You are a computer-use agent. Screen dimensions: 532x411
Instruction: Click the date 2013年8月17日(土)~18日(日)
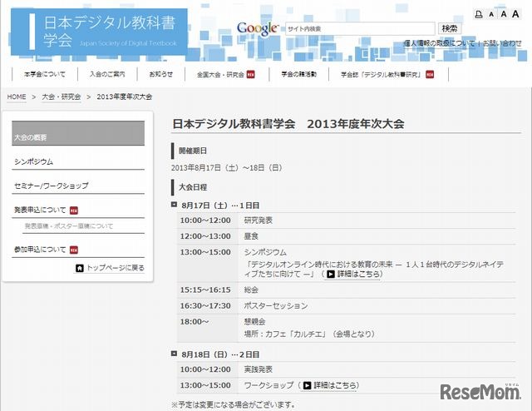[x=227, y=168]
